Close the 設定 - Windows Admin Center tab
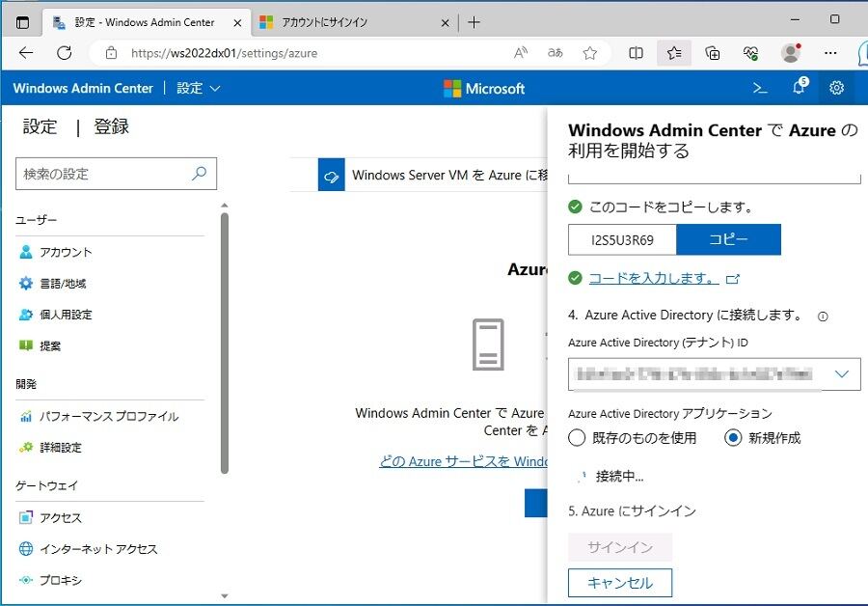The image size is (868, 606). (237, 23)
